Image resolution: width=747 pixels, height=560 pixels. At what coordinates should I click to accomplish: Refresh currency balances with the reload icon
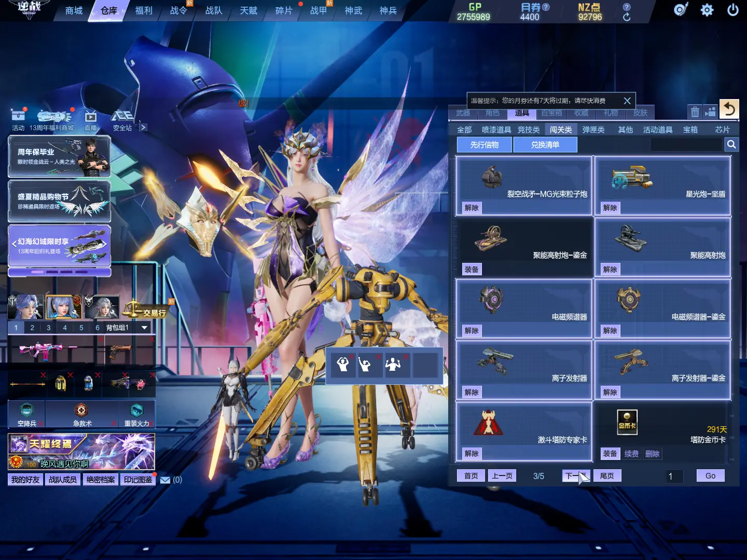click(x=627, y=17)
